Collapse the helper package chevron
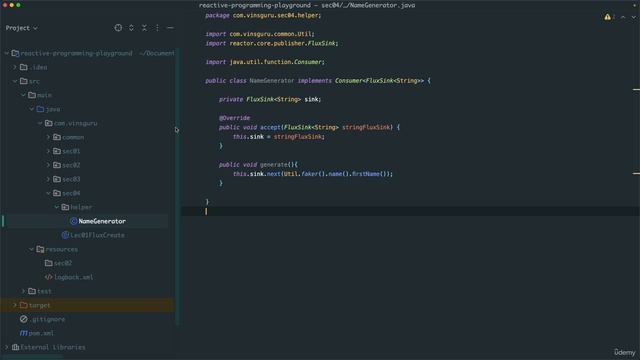The height and width of the screenshot is (360, 640). [57, 207]
